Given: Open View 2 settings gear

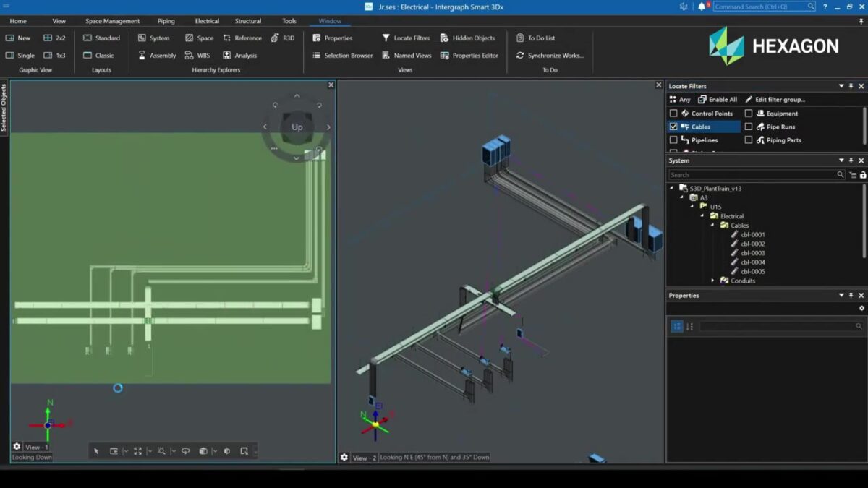Looking at the screenshot, I should tap(344, 457).
